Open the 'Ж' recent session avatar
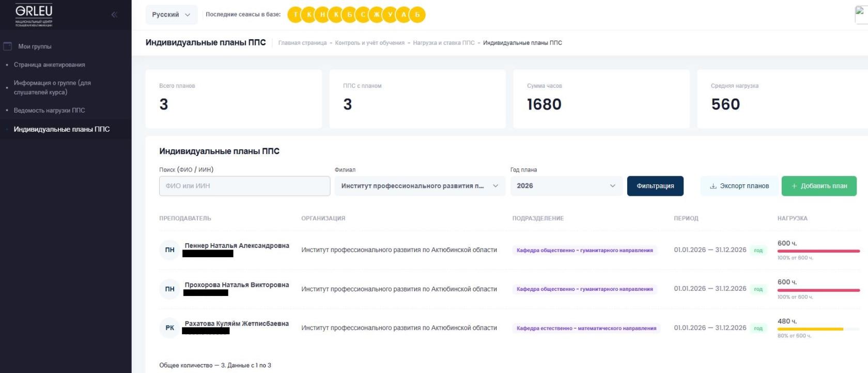Viewport: 868px width, 373px height. point(376,14)
